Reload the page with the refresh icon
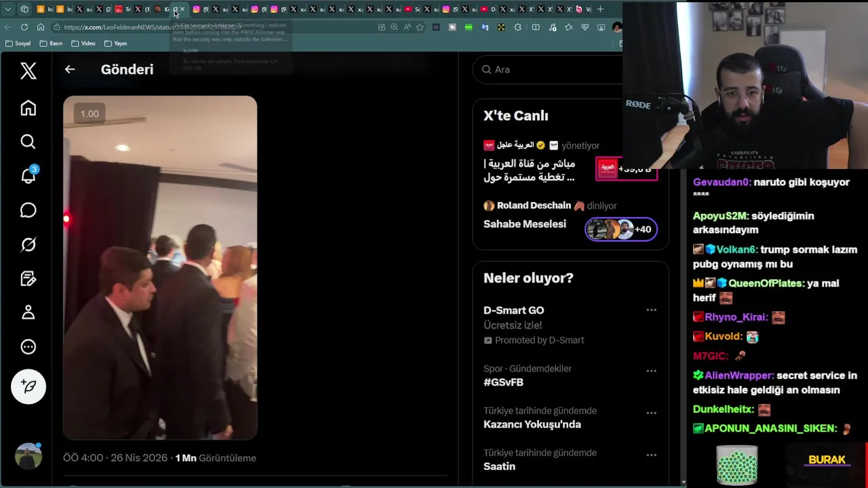868x488 pixels. point(24,27)
